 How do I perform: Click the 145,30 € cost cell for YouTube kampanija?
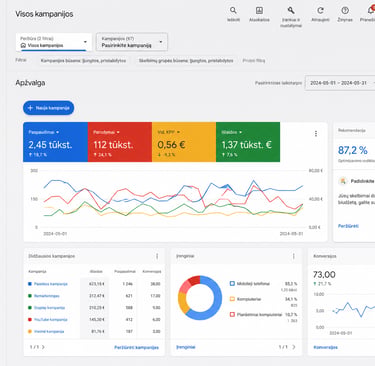[x=97, y=320]
